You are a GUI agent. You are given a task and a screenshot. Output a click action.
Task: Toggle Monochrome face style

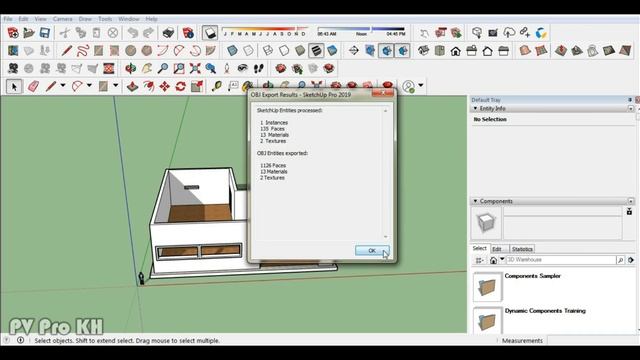click(332, 51)
